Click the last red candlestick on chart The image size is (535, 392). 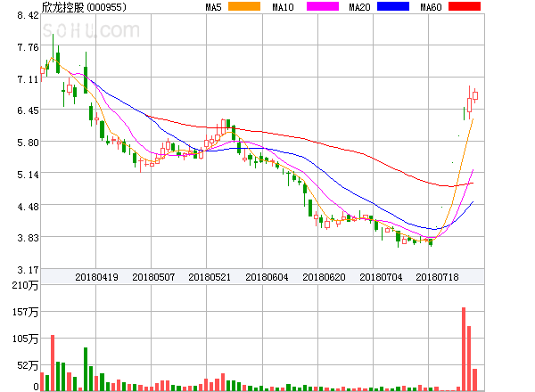[x=475, y=95]
